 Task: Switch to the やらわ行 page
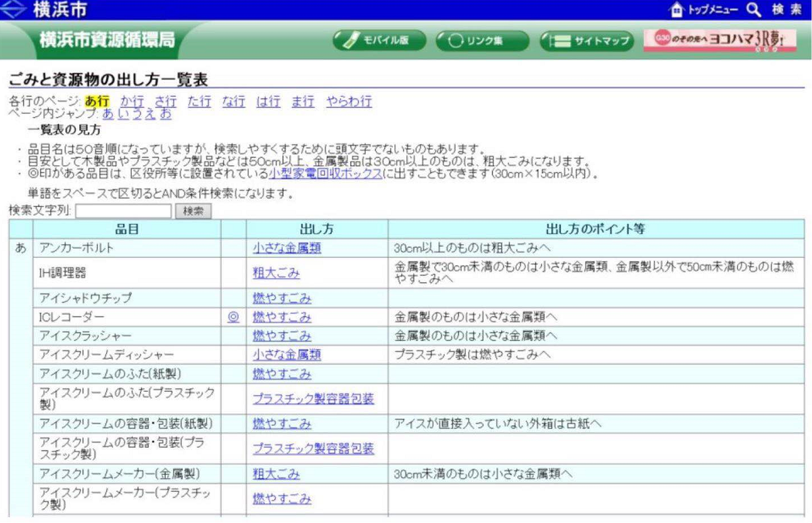tap(348, 101)
